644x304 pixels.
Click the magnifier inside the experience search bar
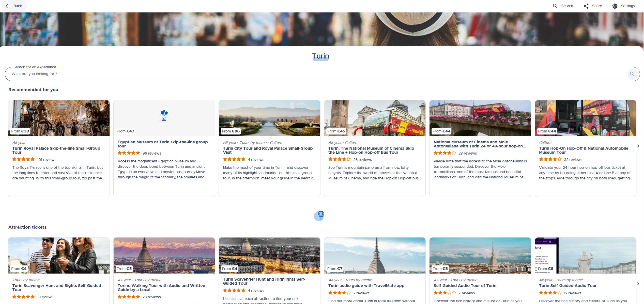(x=633, y=74)
